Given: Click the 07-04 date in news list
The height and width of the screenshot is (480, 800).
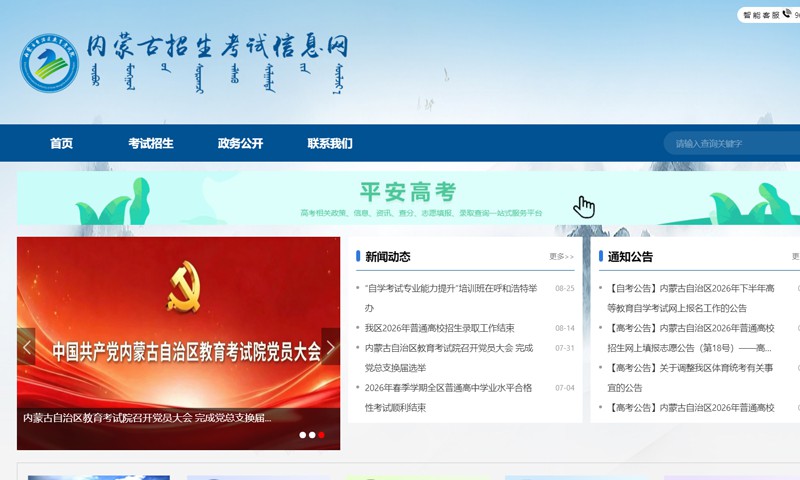Looking at the screenshot, I should [x=565, y=388].
